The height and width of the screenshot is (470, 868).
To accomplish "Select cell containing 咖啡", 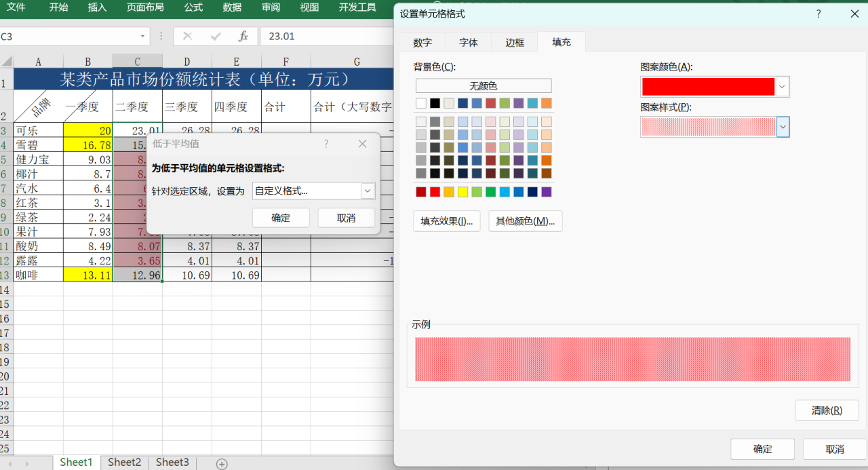I will tap(39, 274).
